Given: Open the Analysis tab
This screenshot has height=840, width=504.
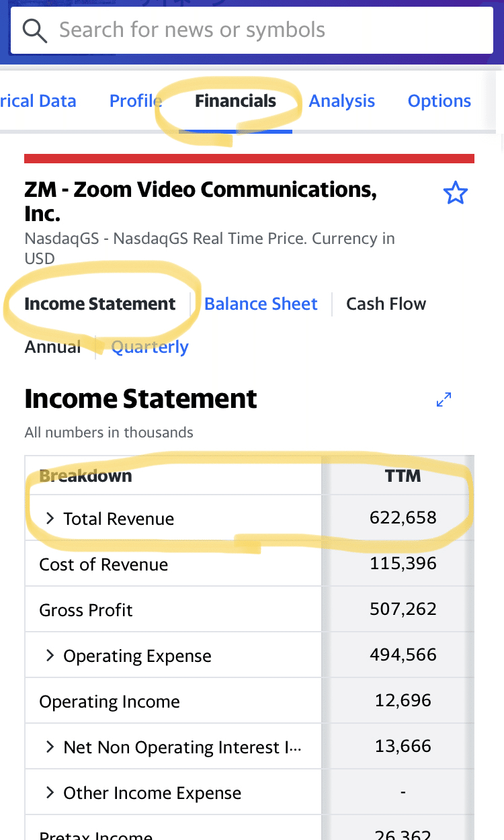Looking at the screenshot, I should coord(341,101).
